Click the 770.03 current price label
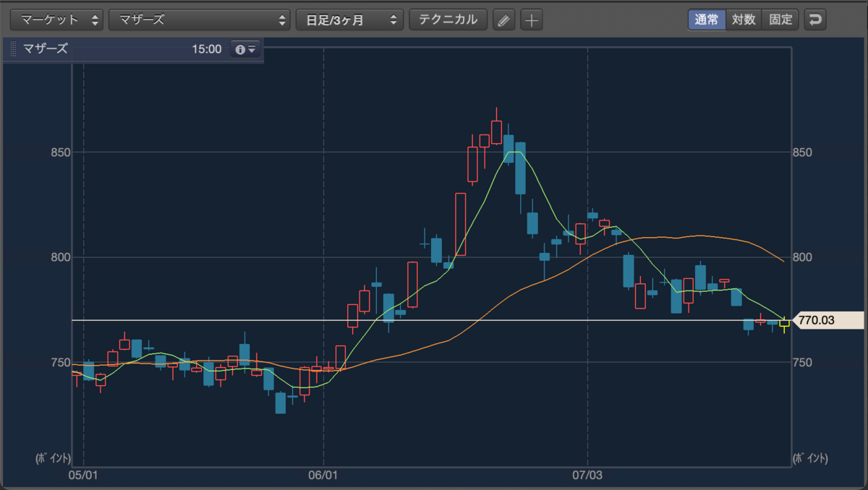The width and height of the screenshot is (868, 490). 828,320
